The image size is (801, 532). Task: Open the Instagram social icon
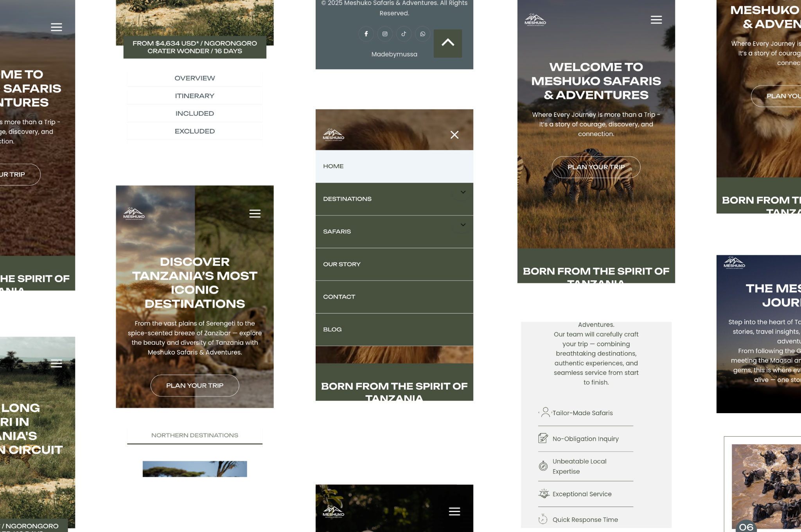click(x=385, y=34)
